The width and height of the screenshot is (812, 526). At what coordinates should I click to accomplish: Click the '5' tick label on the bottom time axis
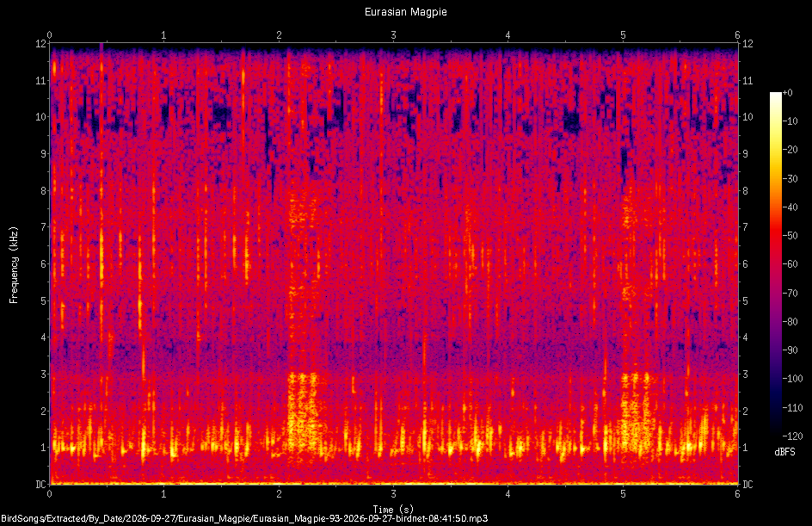(623, 494)
